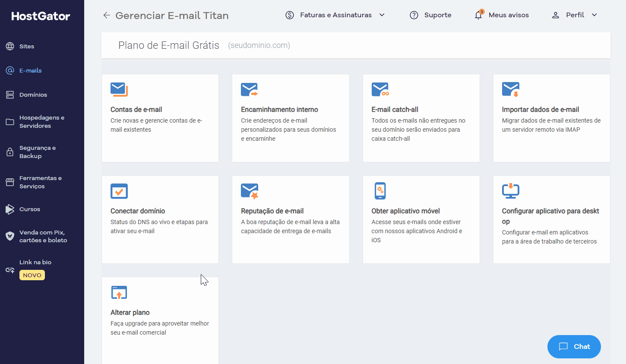The width and height of the screenshot is (626, 364).
Task: Click the NOVO badge
Action: point(32,275)
